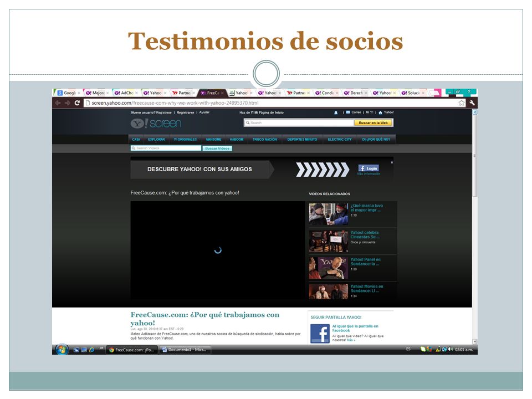The height and width of the screenshot is (399, 532).
Task: Open the DI-¿POR QUÉ NO? navigation item
Action: coord(376,140)
